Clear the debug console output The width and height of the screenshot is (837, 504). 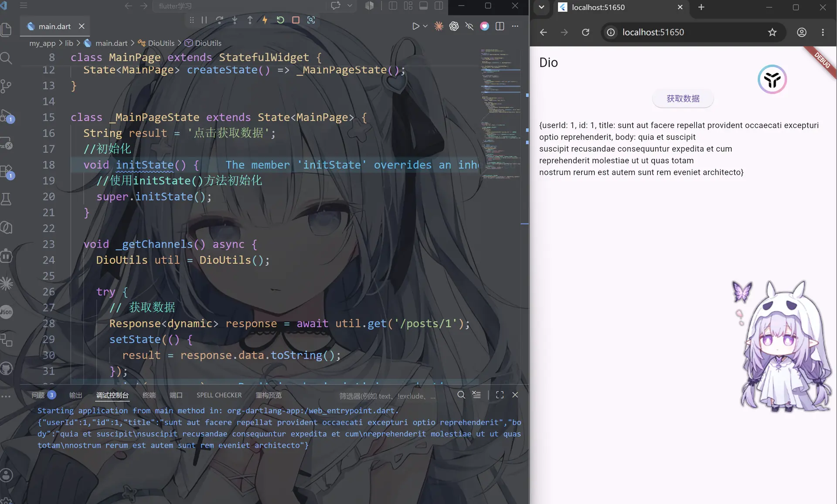click(476, 395)
